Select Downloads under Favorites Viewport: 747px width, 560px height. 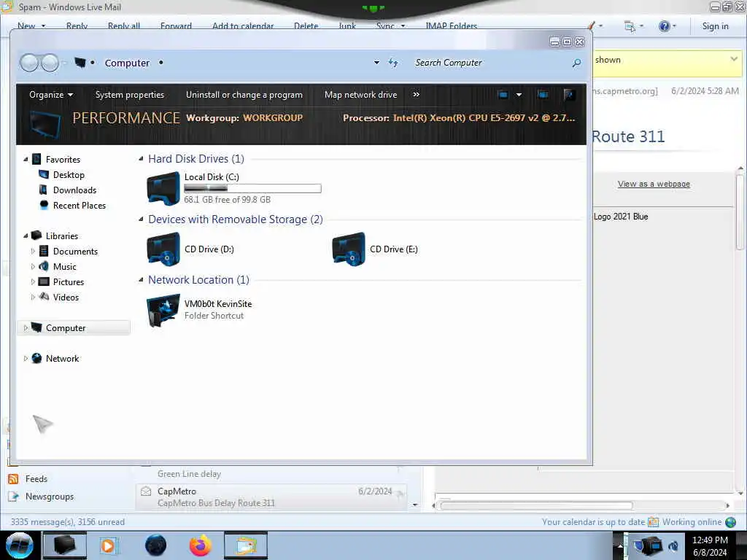(x=74, y=190)
